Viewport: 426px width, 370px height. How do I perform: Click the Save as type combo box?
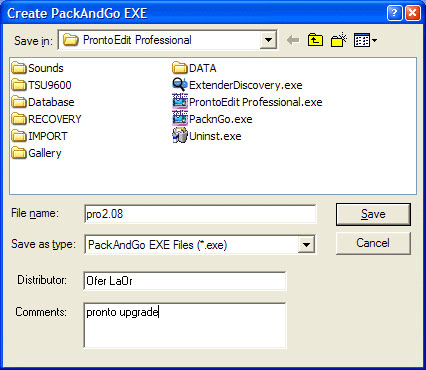point(199,245)
